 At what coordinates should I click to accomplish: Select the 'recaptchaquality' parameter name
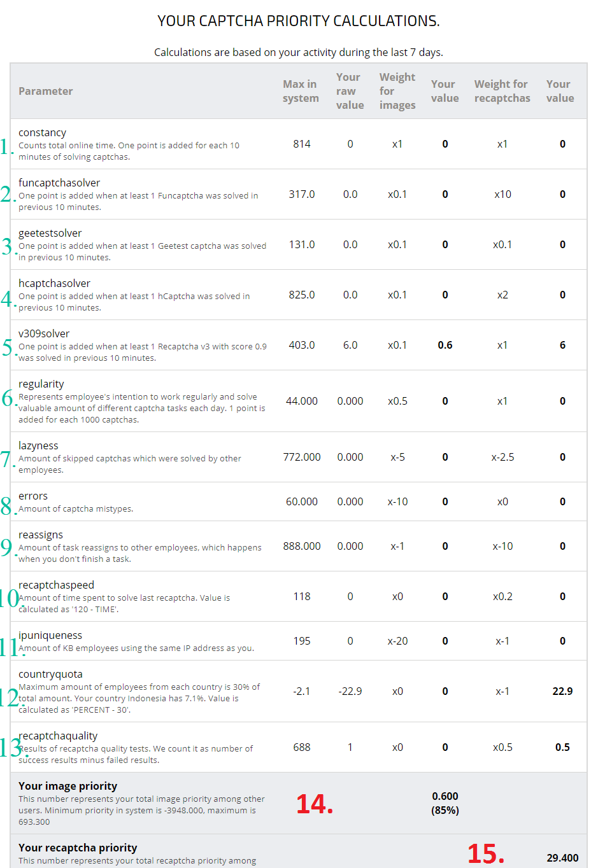click(x=58, y=736)
